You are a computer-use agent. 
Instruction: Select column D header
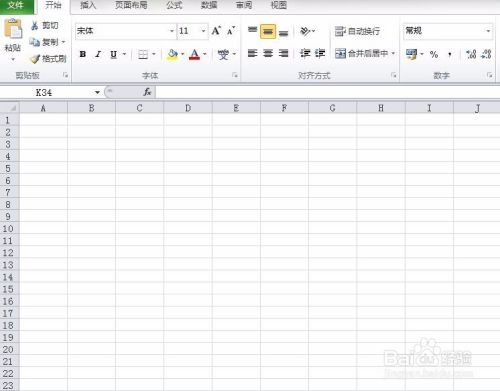188,108
